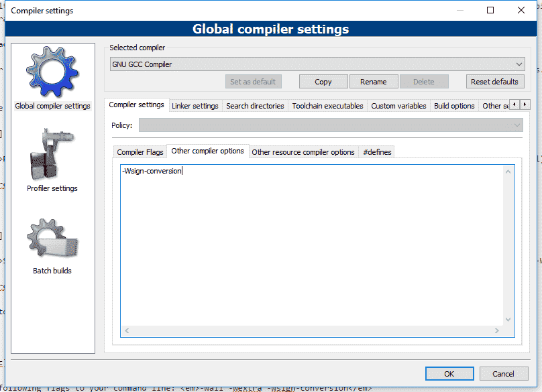Reset defaults for the compiler
The width and height of the screenshot is (542, 392).
(x=494, y=82)
